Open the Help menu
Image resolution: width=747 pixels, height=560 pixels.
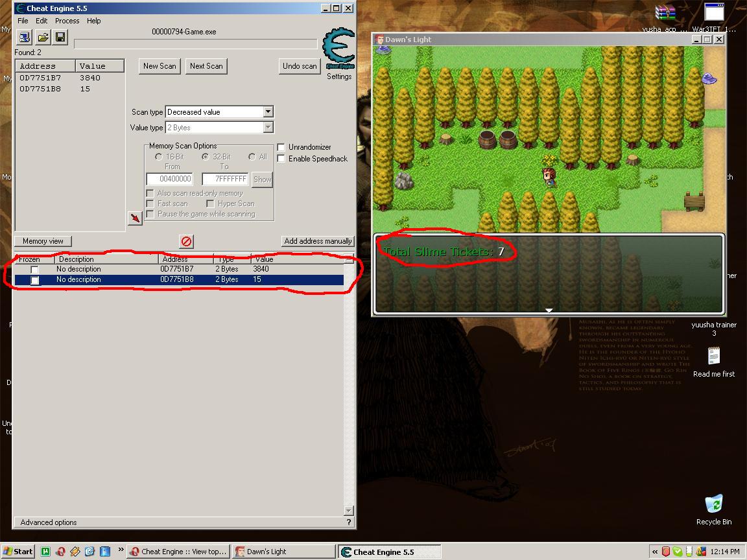tap(94, 21)
